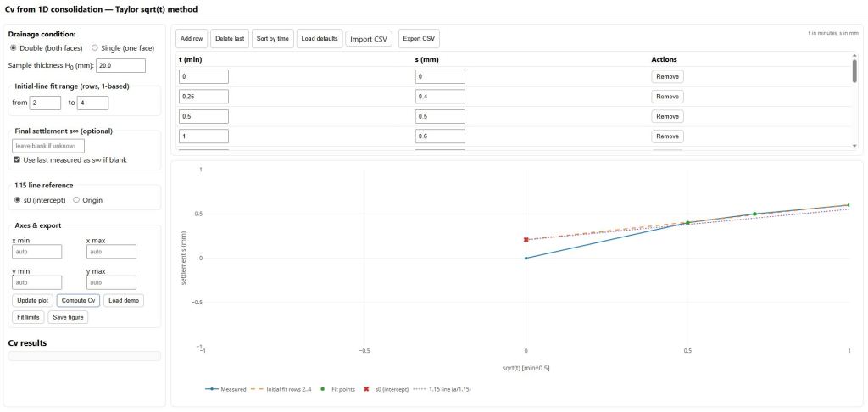
Task: Select s0 (intercept) reference radio
Action: click(19, 200)
